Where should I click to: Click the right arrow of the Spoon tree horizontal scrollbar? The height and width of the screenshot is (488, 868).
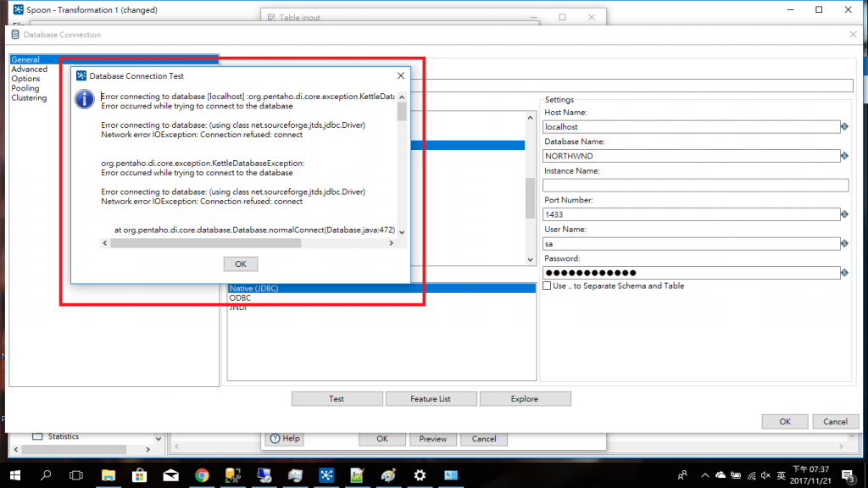[x=147, y=449]
